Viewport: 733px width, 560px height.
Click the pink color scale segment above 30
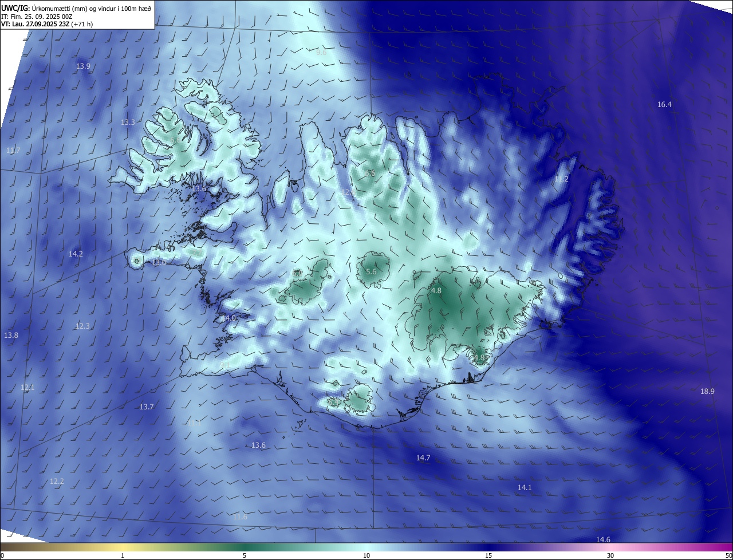610,547
